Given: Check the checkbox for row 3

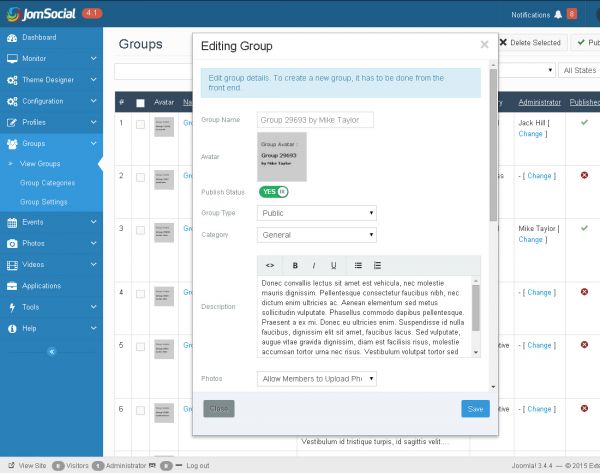Looking at the screenshot, I should tap(140, 230).
